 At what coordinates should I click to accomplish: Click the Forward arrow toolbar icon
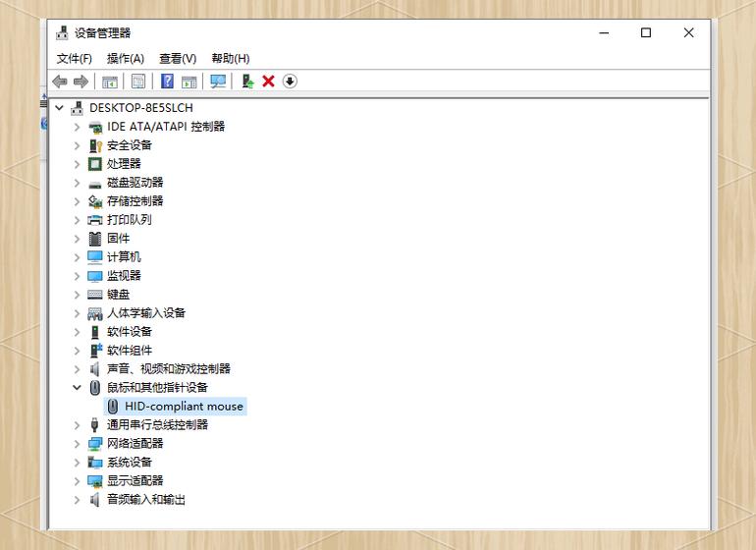81,82
